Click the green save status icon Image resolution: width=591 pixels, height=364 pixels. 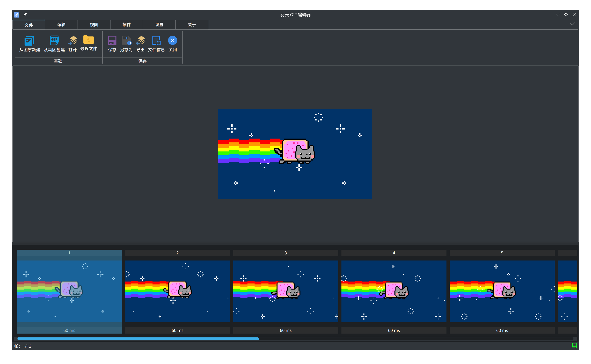[x=574, y=346]
